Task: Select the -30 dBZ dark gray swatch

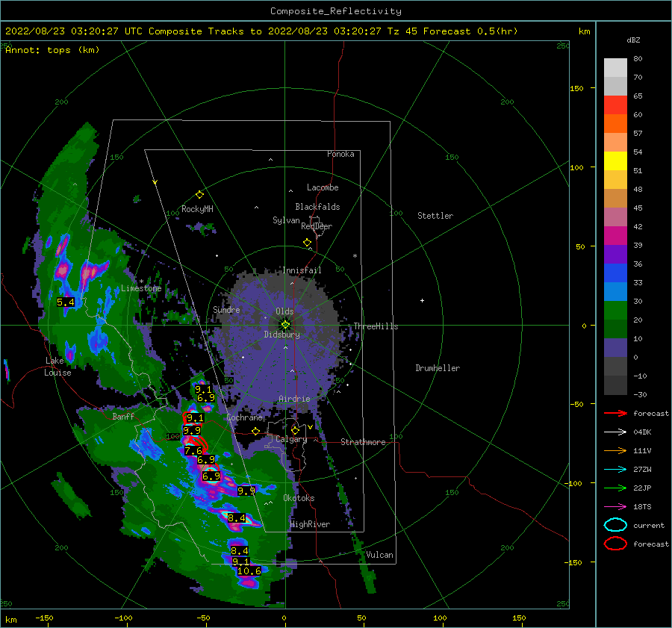Action: (x=615, y=385)
